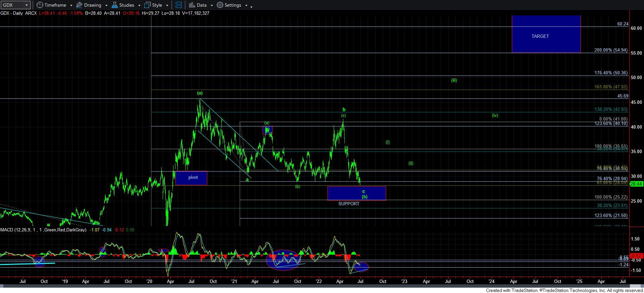Click the green (i) wave label
The width and height of the screenshot is (644, 293).
pos(387,142)
